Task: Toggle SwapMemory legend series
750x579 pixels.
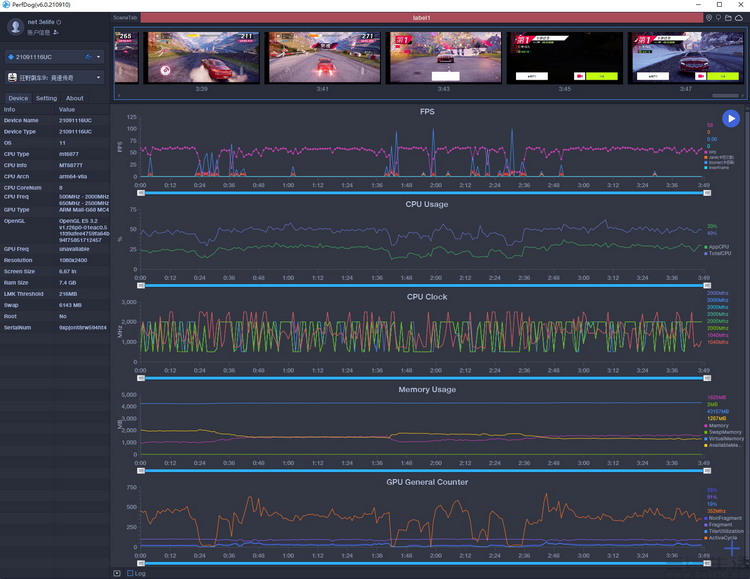Action: click(x=723, y=432)
